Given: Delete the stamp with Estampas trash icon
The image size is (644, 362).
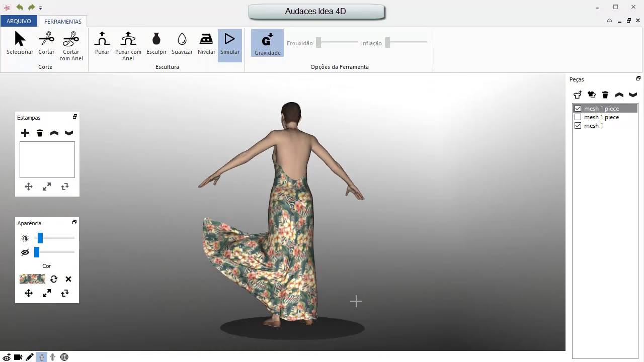Looking at the screenshot, I should point(40,133).
